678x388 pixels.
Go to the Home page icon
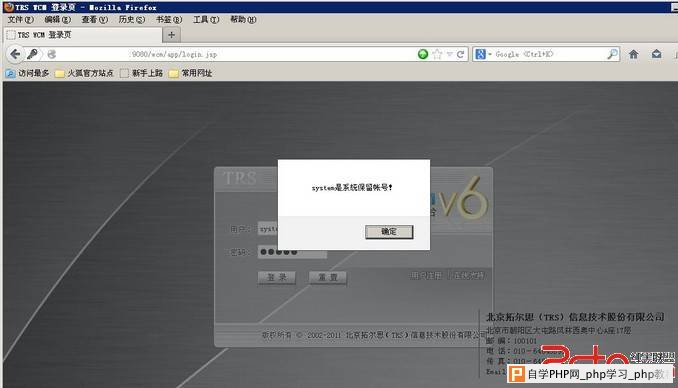pos(633,54)
